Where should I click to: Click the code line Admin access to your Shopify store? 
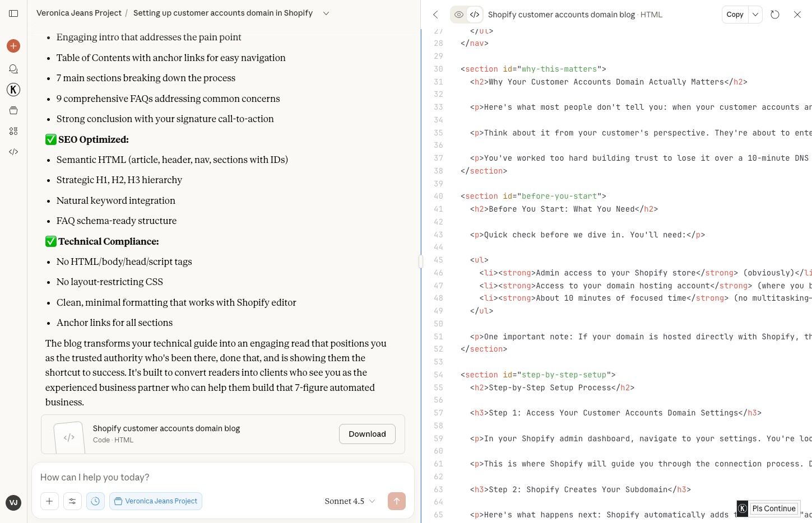(646, 273)
